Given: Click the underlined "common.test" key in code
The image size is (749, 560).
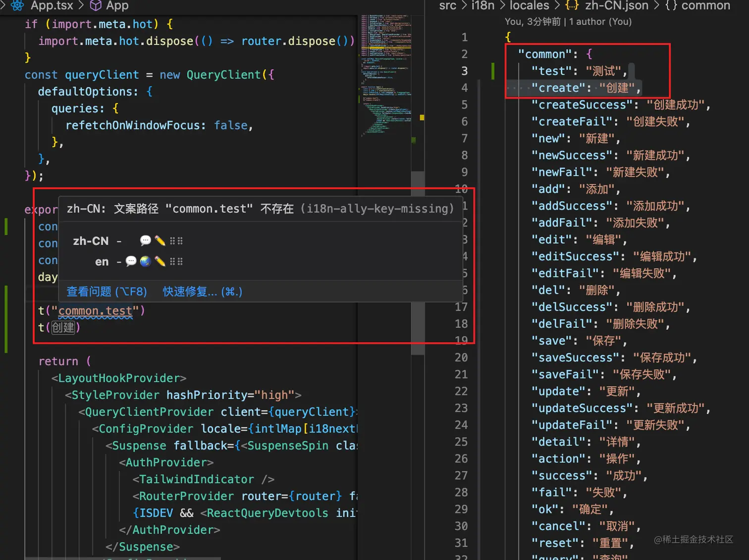Looking at the screenshot, I should point(96,311).
